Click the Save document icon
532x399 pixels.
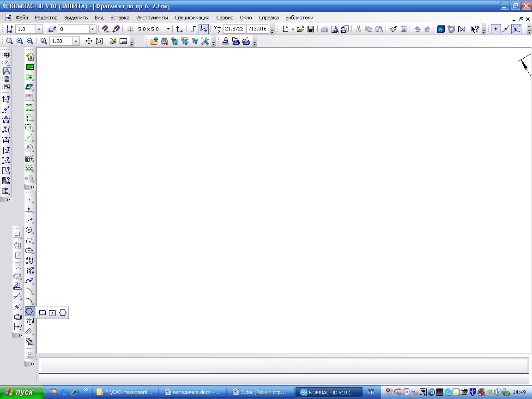click(x=310, y=29)
